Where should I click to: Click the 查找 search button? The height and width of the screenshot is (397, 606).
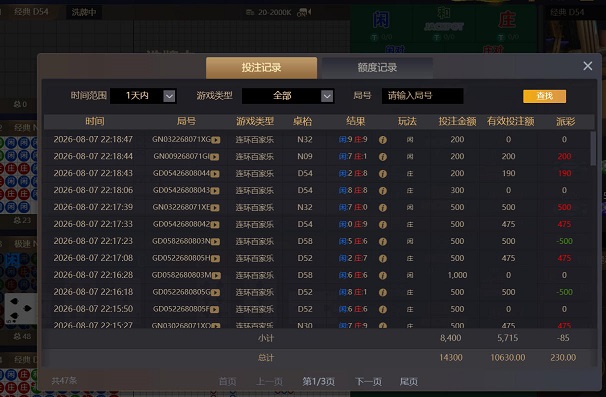pos(545,96)
